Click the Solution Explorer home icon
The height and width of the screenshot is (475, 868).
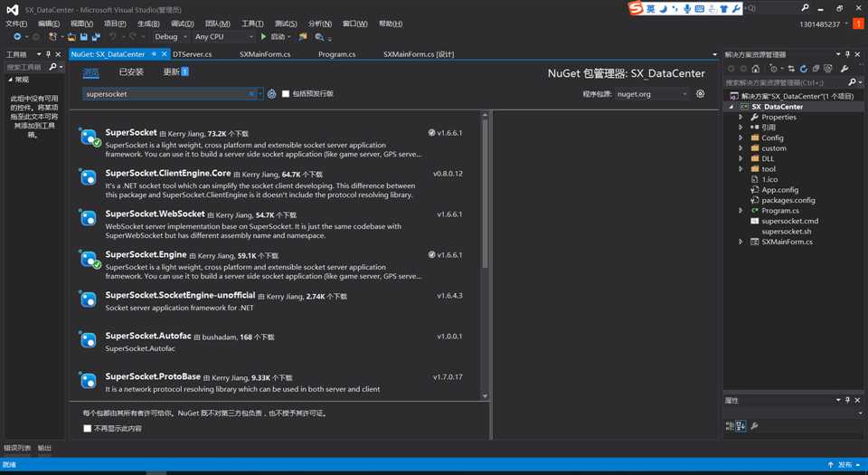point(756,69)
